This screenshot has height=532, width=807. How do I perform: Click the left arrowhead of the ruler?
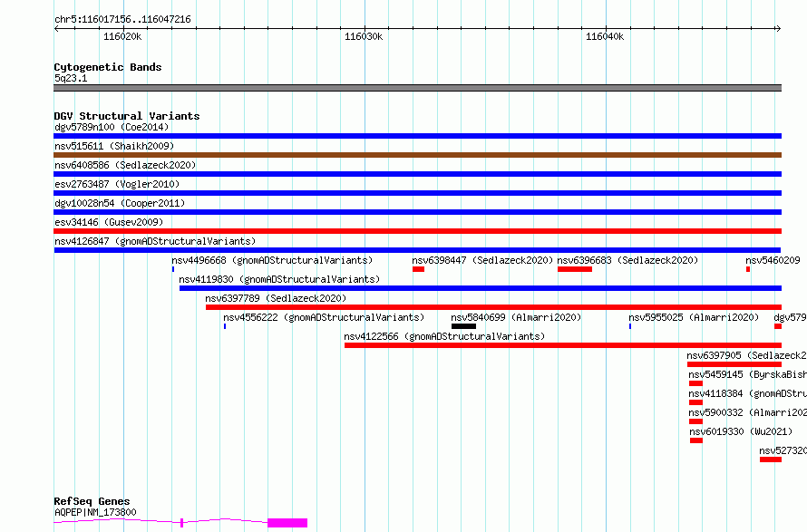(56, 29)
